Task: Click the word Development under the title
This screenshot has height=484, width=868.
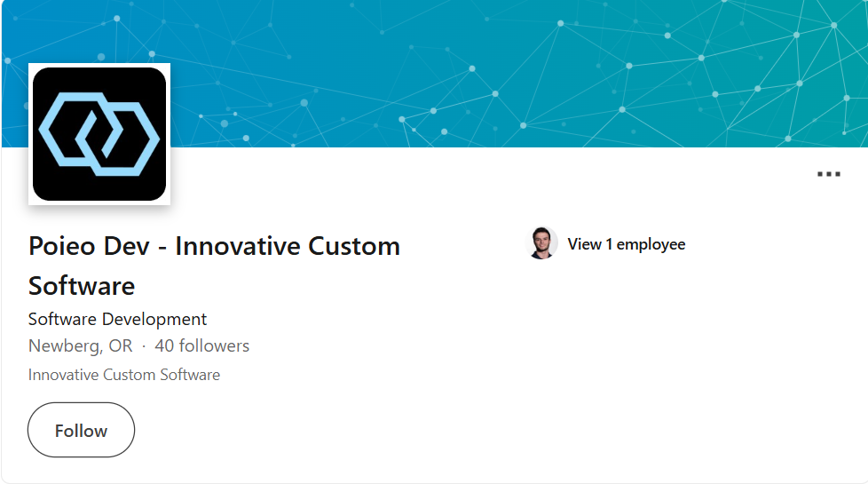Action: [x=154, y=319]
